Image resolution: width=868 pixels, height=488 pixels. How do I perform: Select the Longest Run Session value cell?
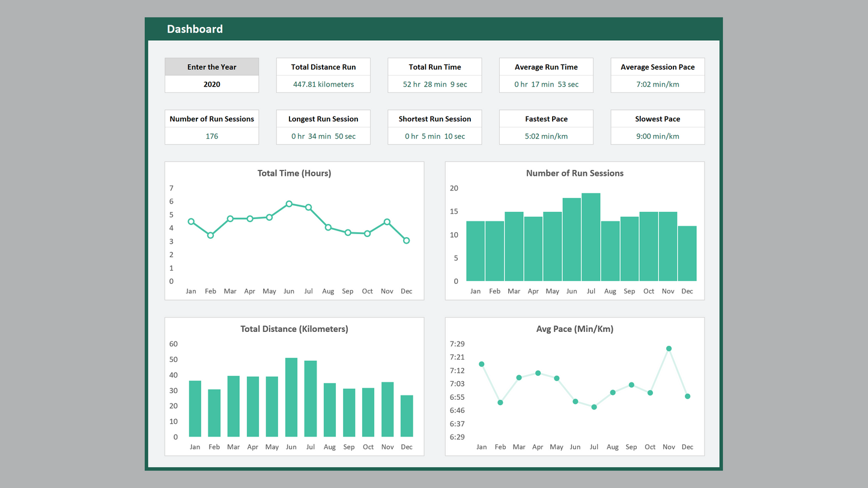pyautogui.click(x=323, y=136)
